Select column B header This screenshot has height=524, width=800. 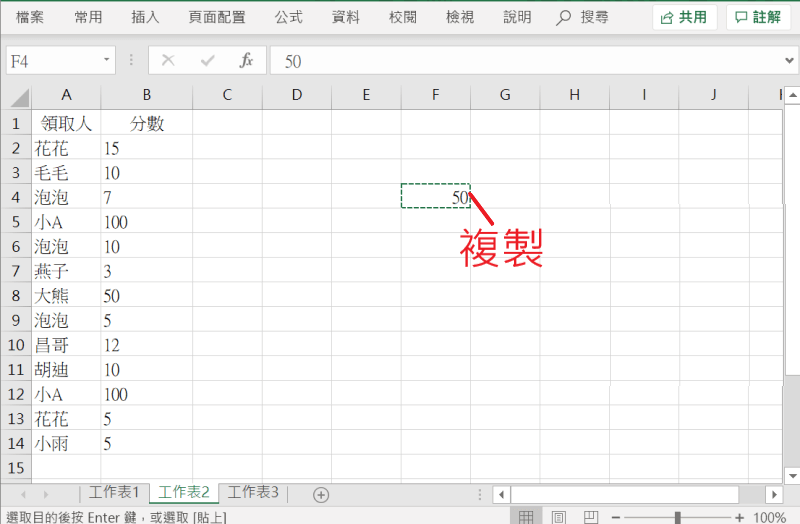(x=147, y=95)
